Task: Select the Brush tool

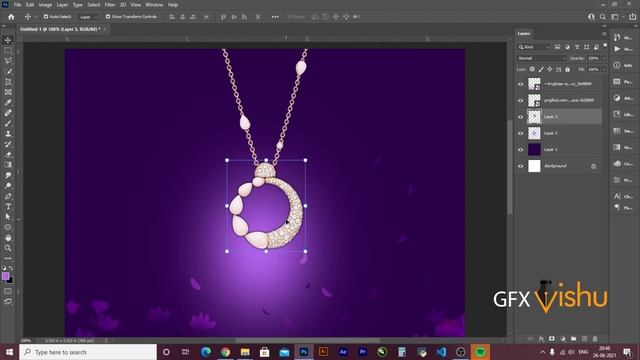Action: 8,123
